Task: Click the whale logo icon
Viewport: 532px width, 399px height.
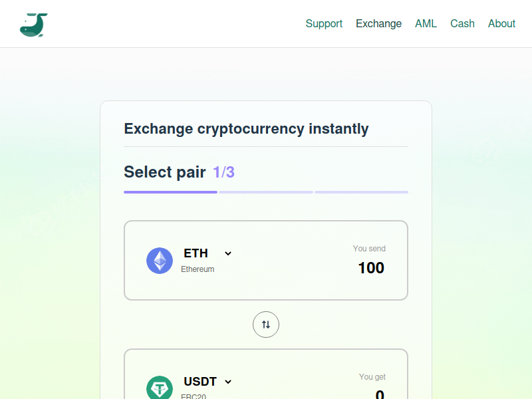Action: pyautogui.click(x=34, y=25)
